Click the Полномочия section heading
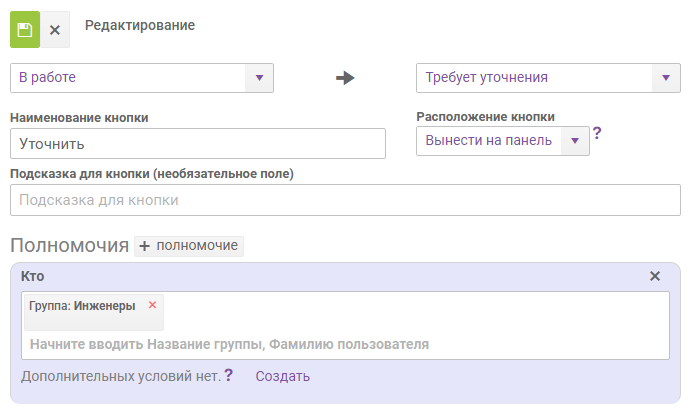 [69, 246]
